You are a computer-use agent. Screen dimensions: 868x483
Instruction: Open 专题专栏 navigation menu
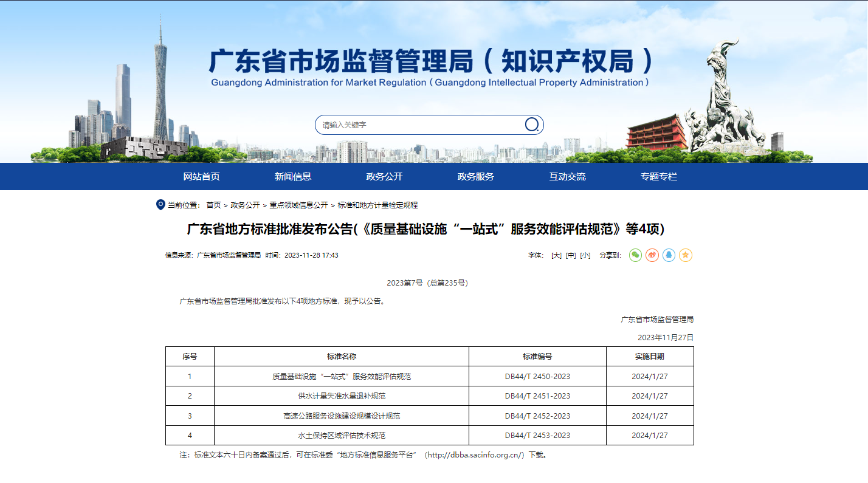tap(659, 177)
